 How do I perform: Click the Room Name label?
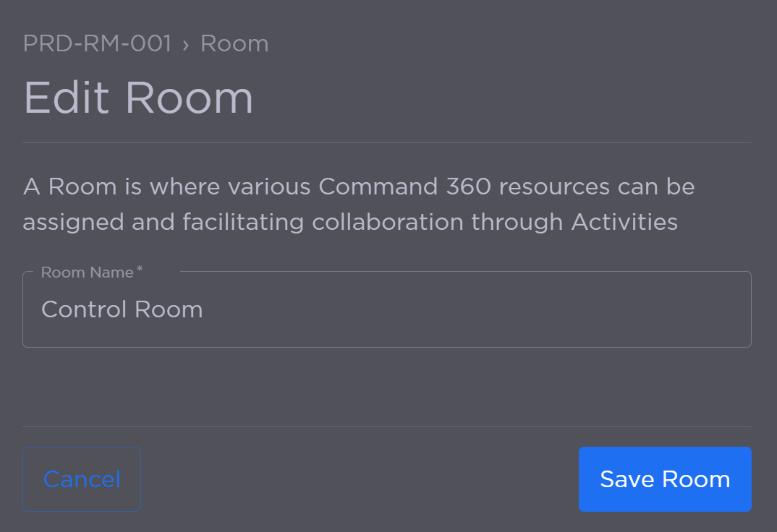pyautogui.click(x=85, y=273)
